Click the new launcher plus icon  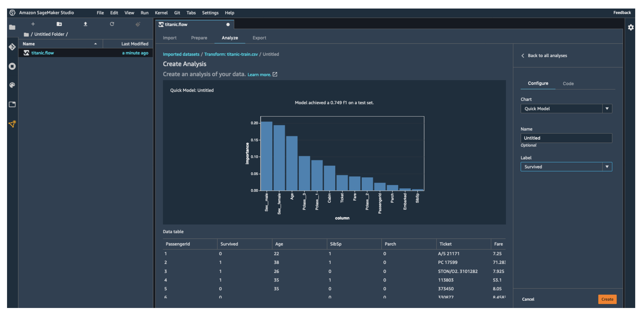33,24
